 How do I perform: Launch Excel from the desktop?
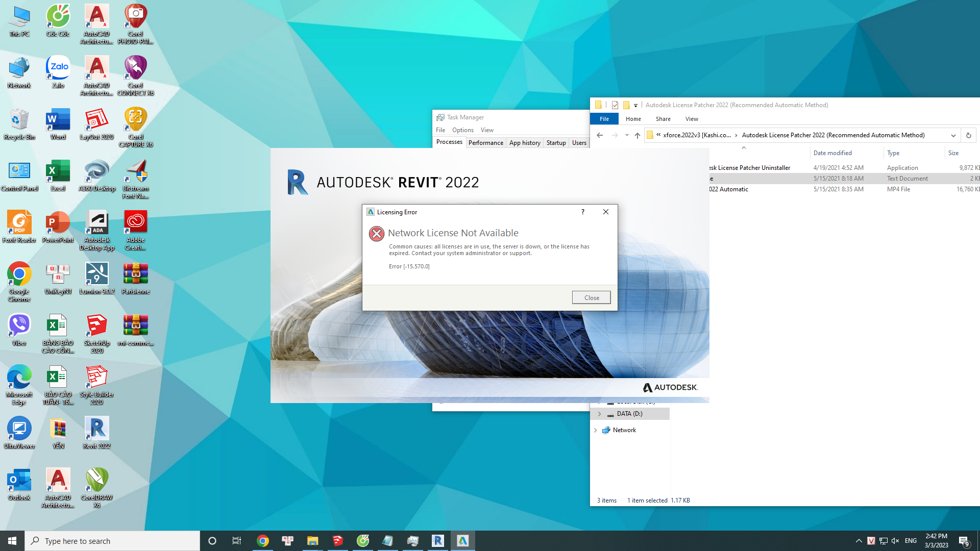(x=58, y=176)
